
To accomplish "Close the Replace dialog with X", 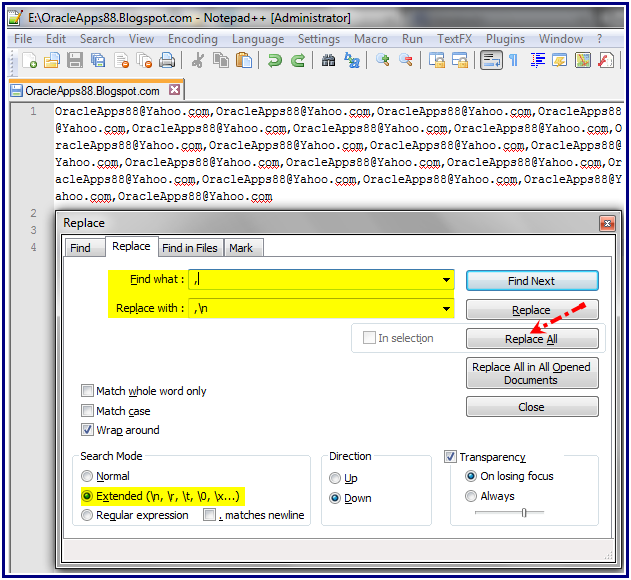I will point(607,223).
